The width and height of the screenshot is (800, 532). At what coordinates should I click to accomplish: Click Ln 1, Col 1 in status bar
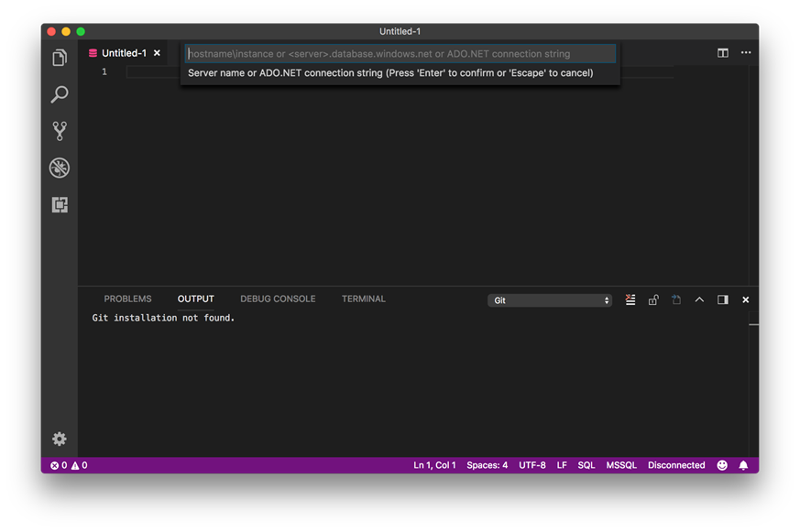[434, 465]
